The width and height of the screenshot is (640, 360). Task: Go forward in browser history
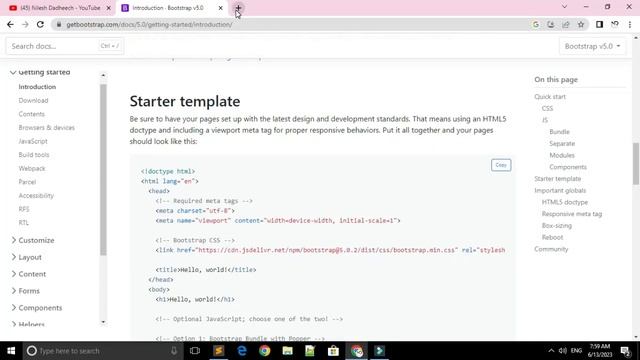25,24
